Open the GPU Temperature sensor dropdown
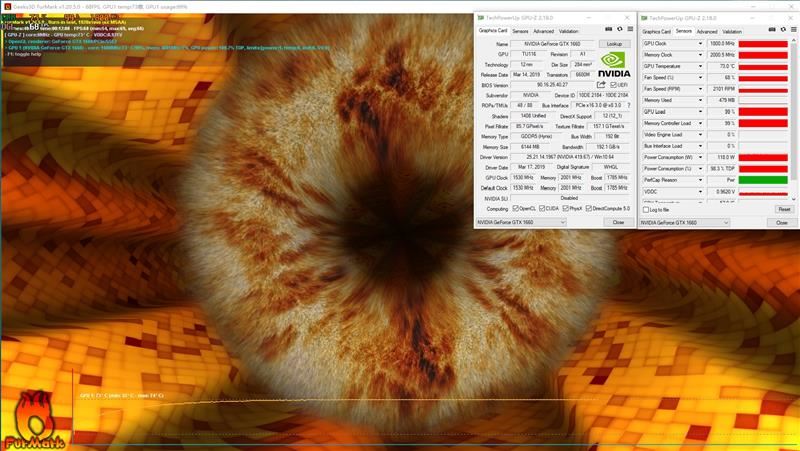Viewport: 800px width, 451px height. 700,66
